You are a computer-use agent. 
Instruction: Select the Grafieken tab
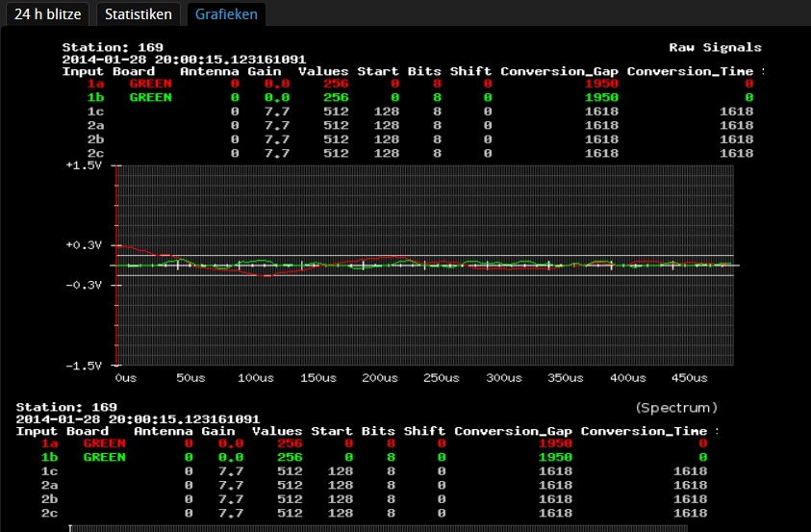point(225,14)
